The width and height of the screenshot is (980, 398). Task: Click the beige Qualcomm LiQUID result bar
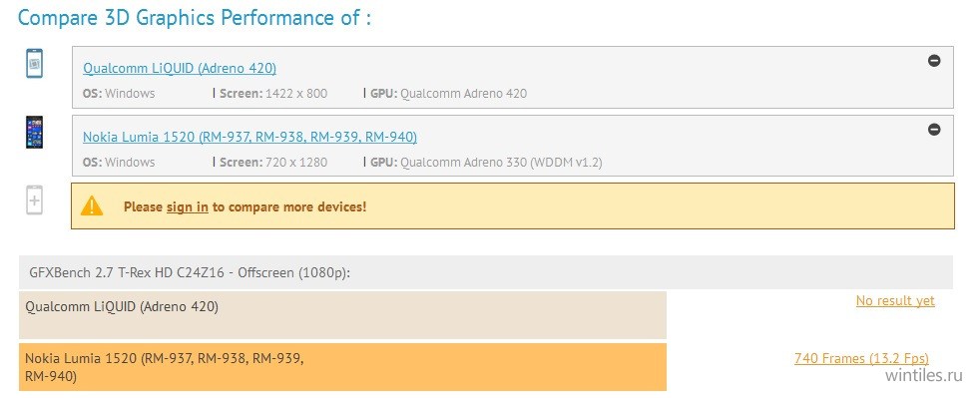342,315
